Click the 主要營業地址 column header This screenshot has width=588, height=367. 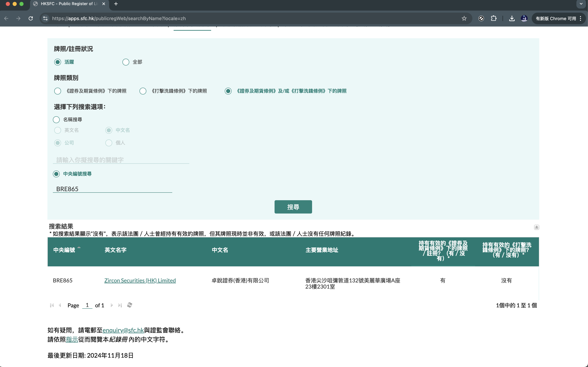coord(322,250)
